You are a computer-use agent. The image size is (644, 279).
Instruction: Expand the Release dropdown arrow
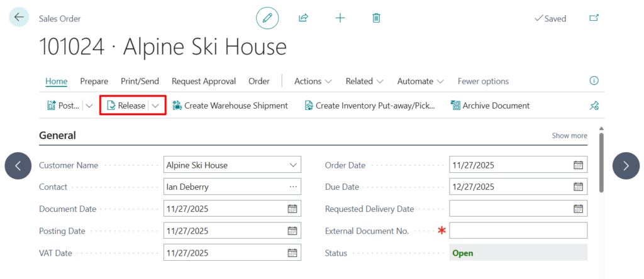click(155, 106)
